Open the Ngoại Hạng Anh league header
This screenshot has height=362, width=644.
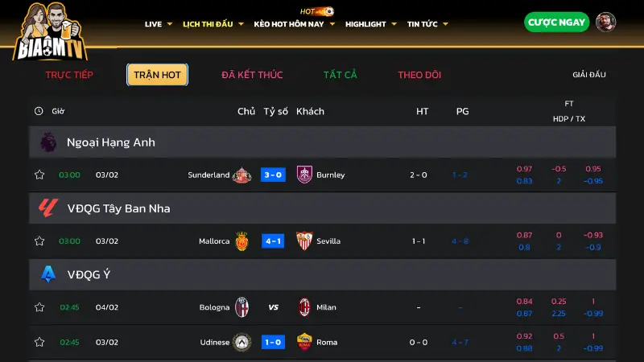[x=110, y=142]
